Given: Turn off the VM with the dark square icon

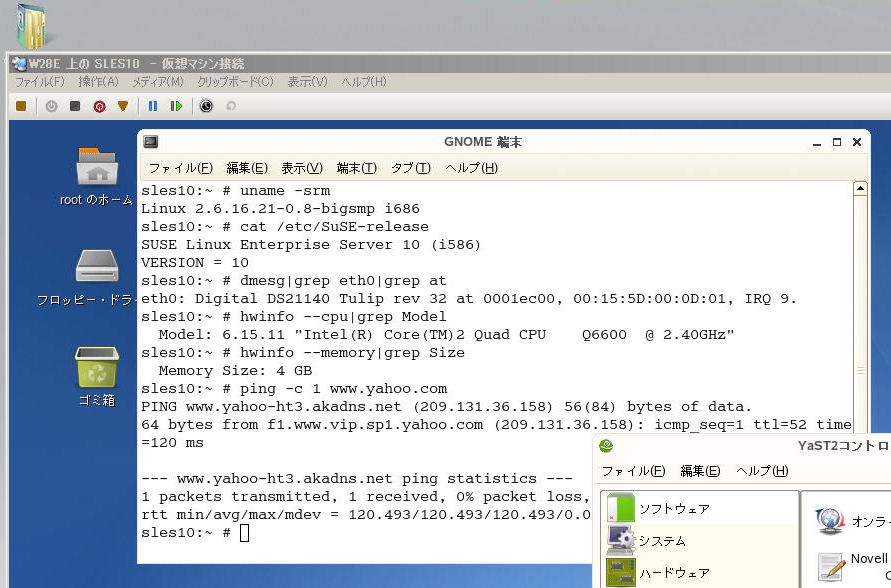Looking at the screenshot, I should (75, 106).
